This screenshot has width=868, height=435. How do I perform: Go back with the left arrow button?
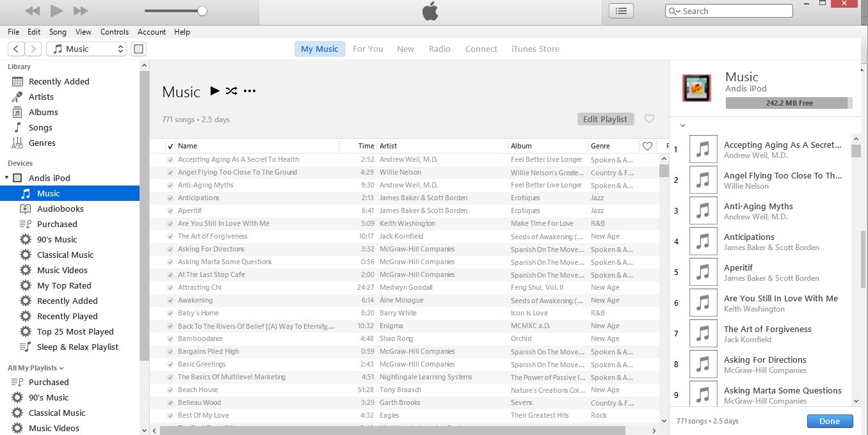click(x=16, y=49)
